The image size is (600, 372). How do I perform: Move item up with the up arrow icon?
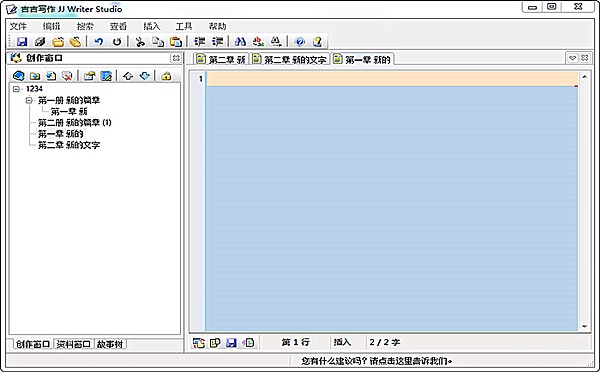pyautogui.click(x=128, y=76)
